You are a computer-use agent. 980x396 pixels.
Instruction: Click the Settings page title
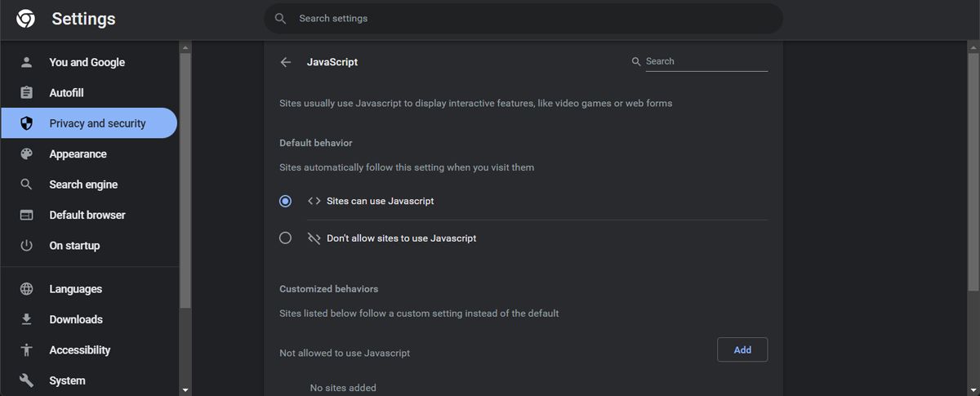pos(83,19)
